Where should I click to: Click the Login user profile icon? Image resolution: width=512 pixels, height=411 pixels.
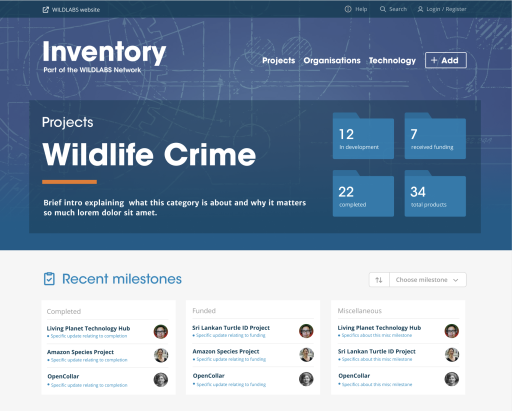coord(421,9)
